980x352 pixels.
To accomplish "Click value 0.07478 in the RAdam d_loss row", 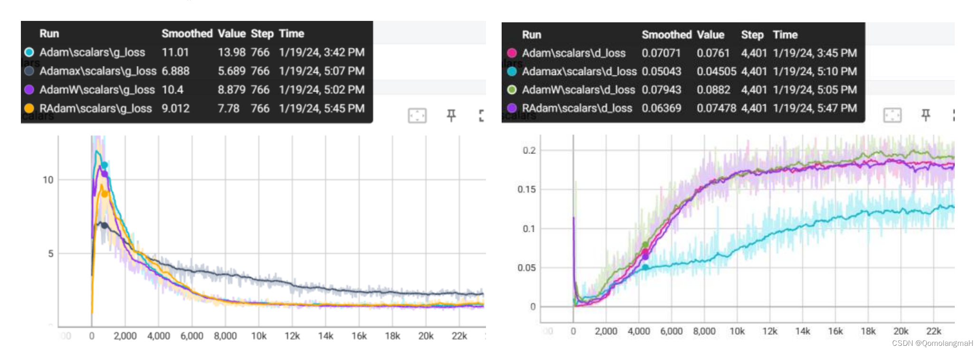I will [x=716, y=108].
